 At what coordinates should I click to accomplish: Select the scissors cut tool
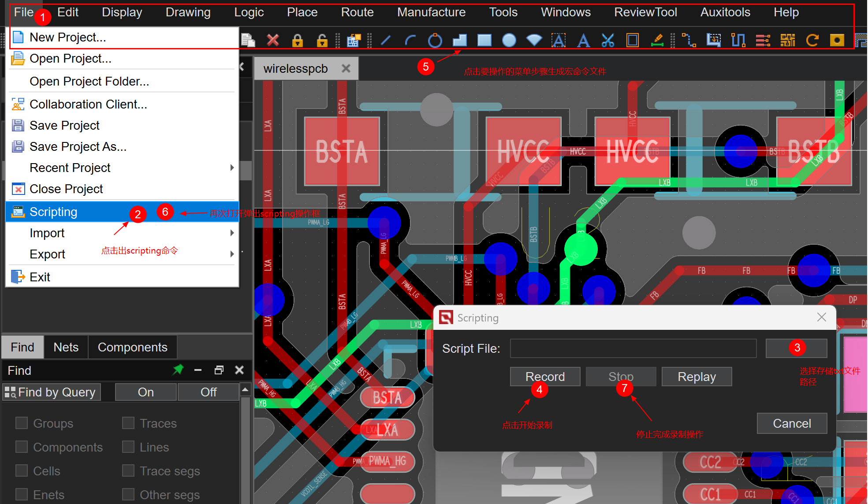[608, 41]
